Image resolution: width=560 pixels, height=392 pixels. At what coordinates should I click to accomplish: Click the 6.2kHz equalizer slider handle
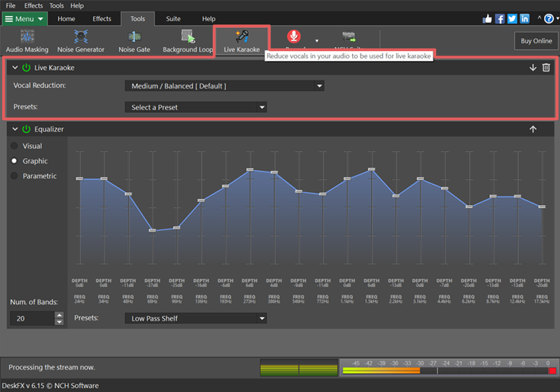pos(469,206)
